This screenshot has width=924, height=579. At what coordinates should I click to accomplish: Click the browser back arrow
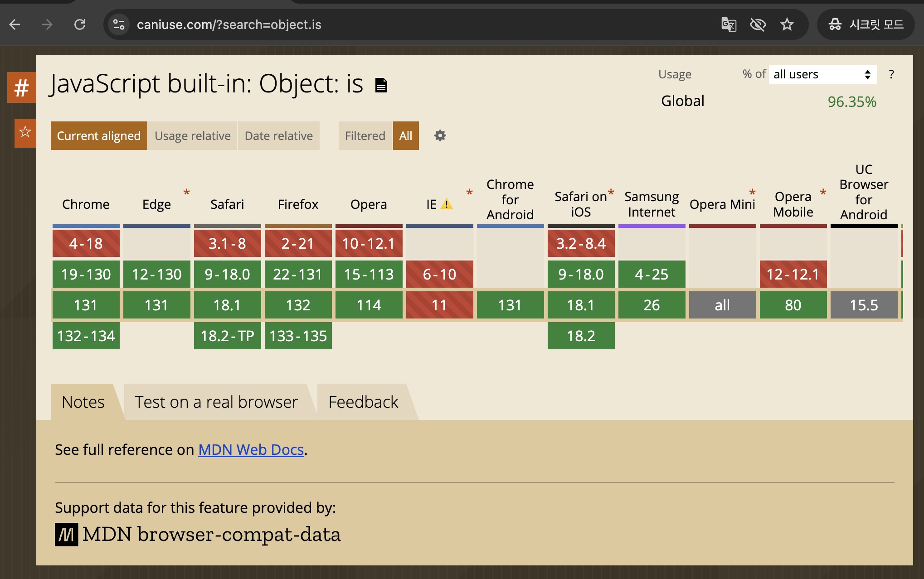15,24
